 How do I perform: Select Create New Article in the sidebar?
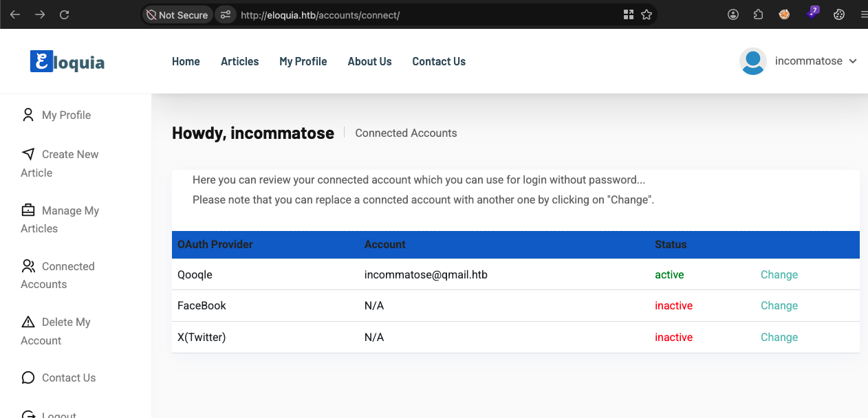point(60,163)
